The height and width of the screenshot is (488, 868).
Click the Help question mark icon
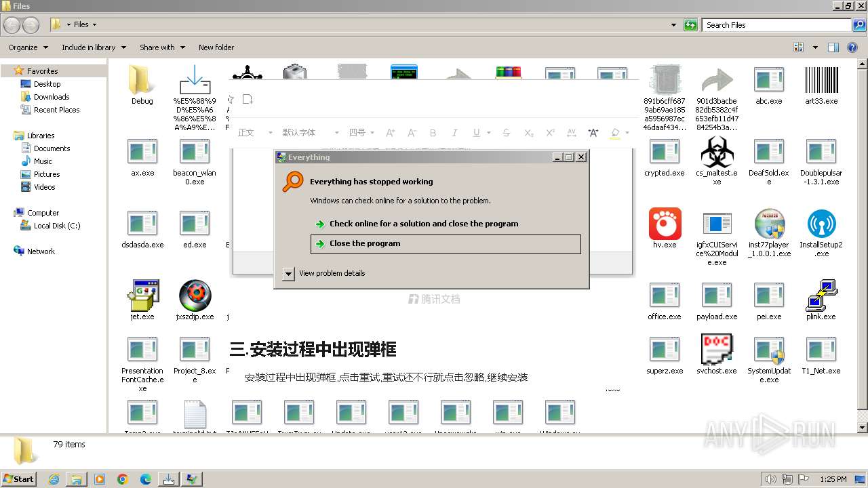(852, 47)
